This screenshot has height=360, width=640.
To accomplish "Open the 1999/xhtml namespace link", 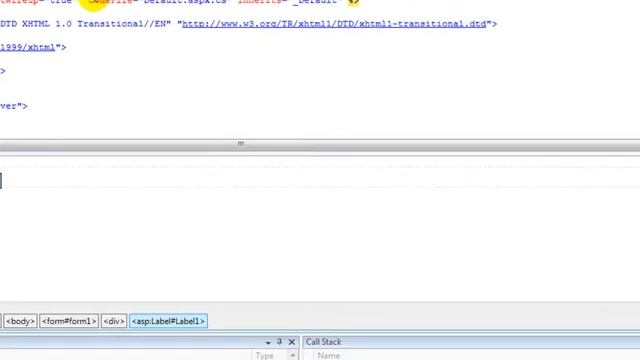I will [x=27, y=47].
